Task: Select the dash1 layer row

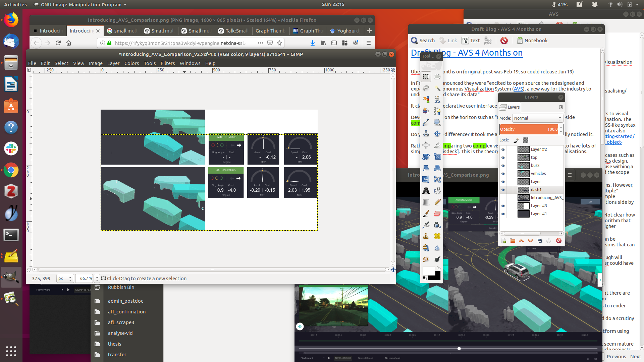Action: [536, 190]
